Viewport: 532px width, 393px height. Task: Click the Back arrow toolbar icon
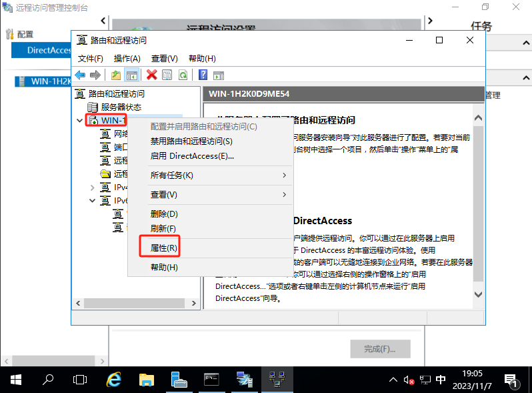coord(80,75)
